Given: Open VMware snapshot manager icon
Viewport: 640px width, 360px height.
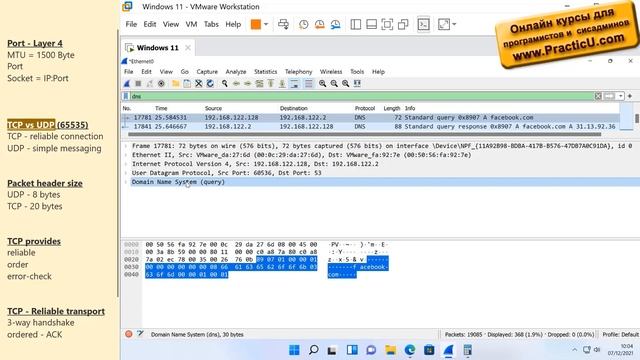Looking at the screenshot, I should pyautogui.click(x=336, y=24).
